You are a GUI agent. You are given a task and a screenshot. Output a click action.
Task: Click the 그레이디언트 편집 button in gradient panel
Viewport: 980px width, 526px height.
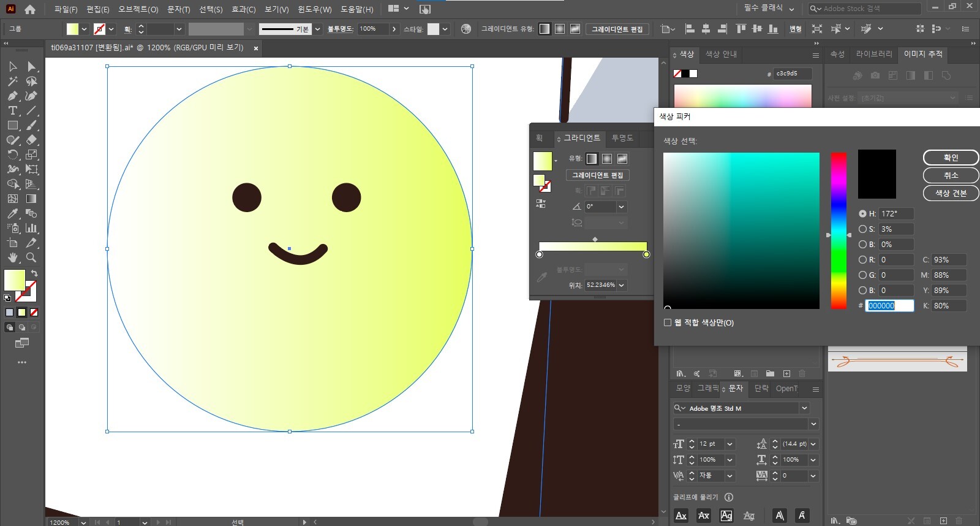(x=597, y=175)
